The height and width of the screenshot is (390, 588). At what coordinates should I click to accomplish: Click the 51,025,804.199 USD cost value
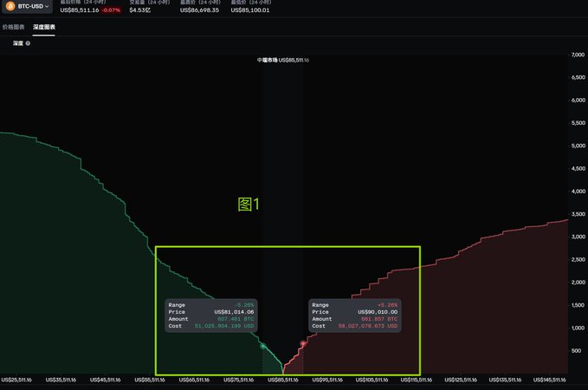click(x=224, y=326)
